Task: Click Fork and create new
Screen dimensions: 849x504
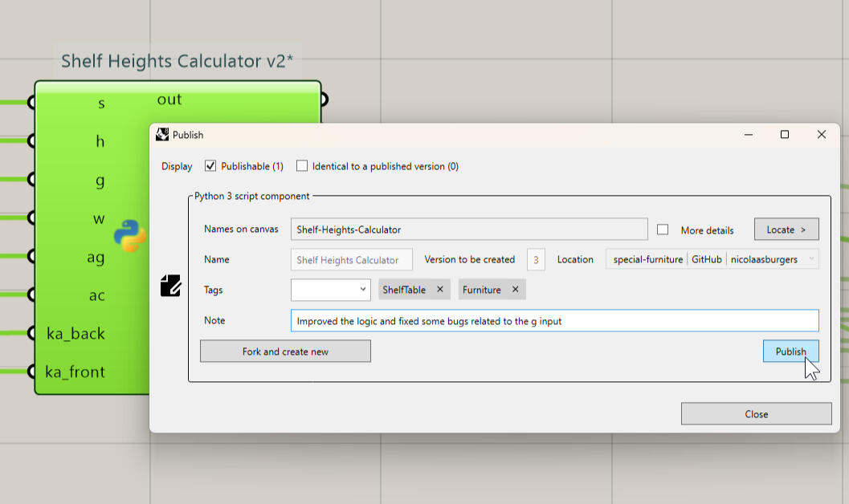Action: (x=285, y=352)
